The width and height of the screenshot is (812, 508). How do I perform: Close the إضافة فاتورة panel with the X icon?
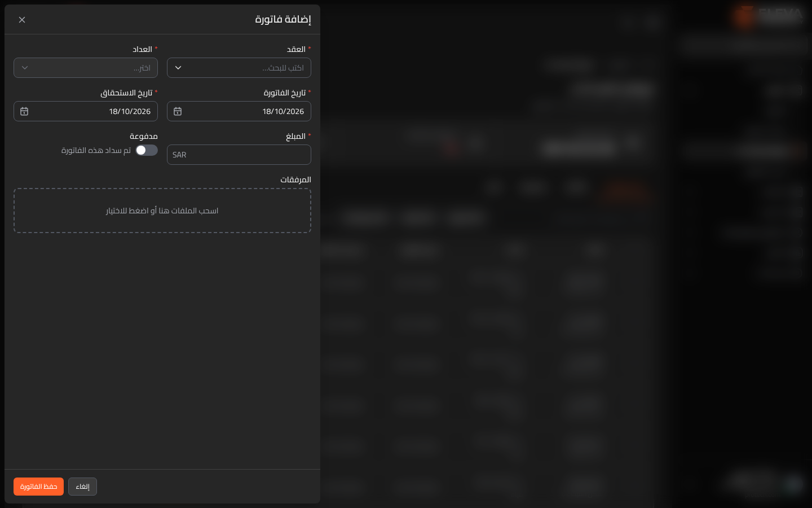tap(22, 20)
